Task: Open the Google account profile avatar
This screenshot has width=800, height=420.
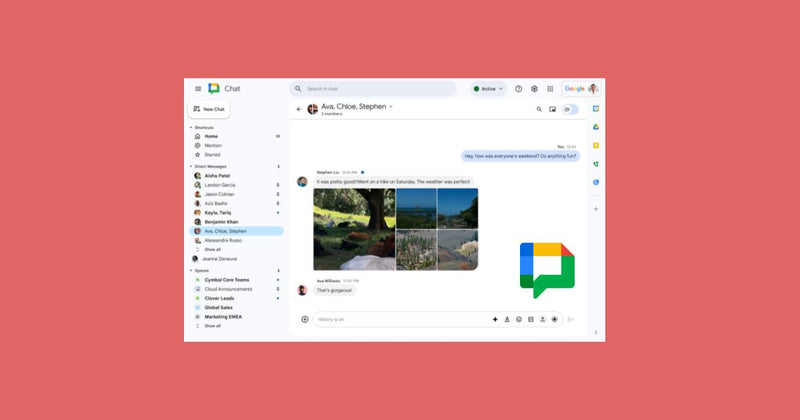Action: tap(593, 89)
